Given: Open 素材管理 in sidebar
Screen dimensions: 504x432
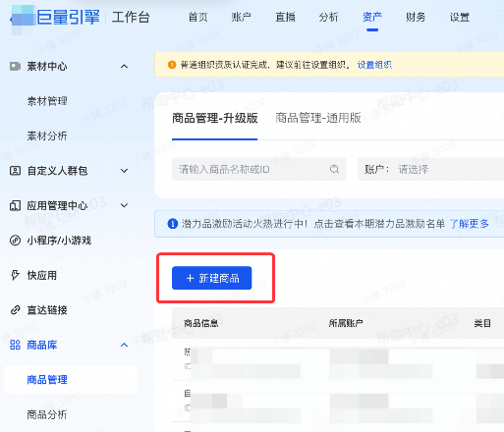Looking at the screenshot, I should coord(47,101).
